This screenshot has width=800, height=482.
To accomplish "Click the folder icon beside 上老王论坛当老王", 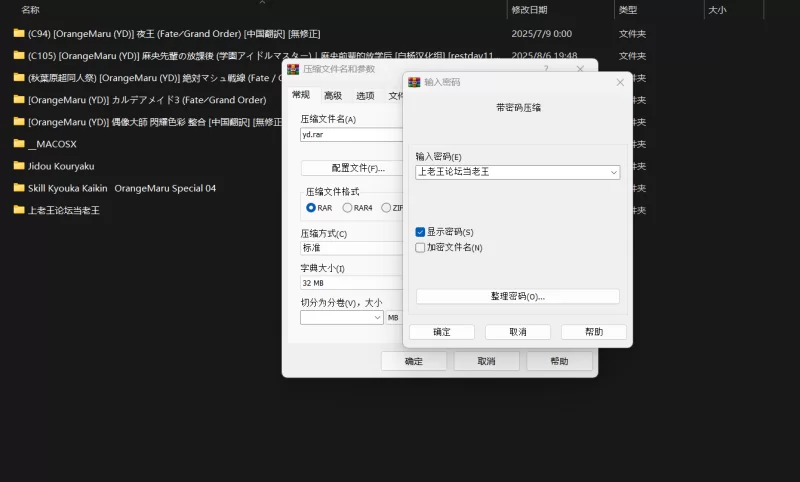I will (19, 210).
